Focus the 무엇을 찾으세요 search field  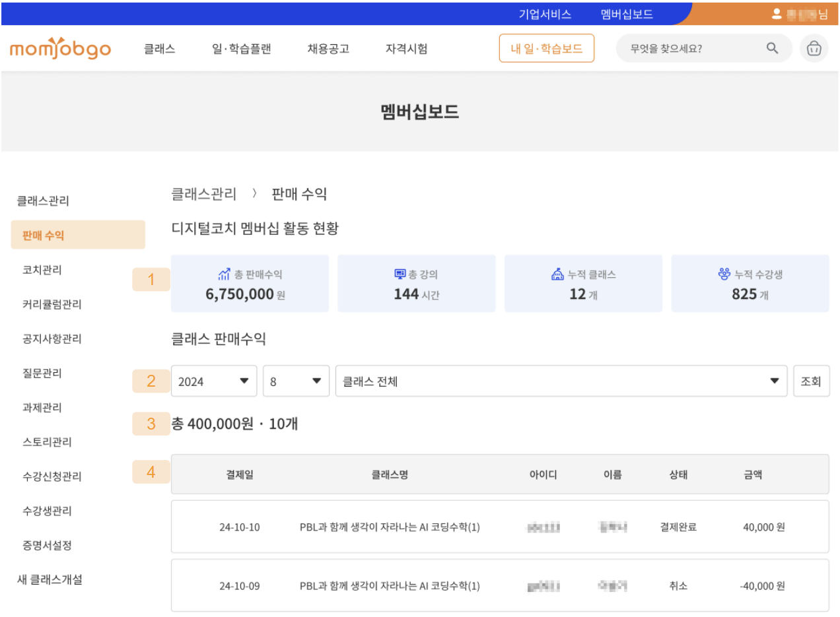(690, 49)
